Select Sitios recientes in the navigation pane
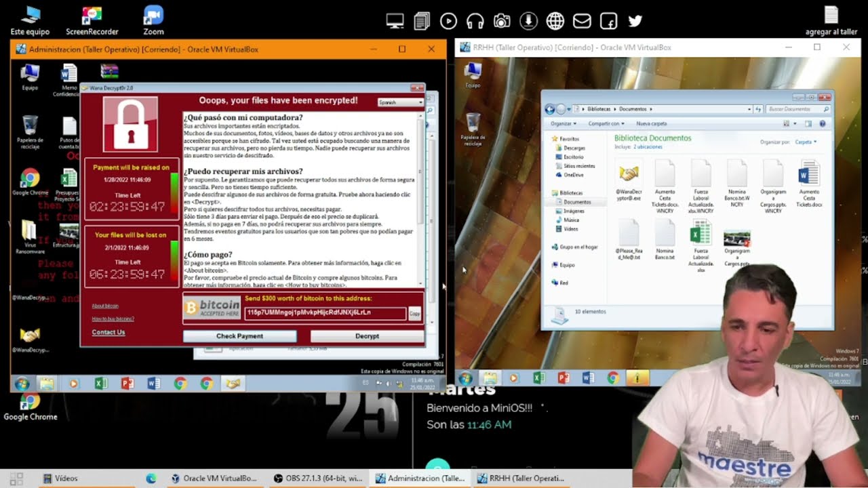 578,166
